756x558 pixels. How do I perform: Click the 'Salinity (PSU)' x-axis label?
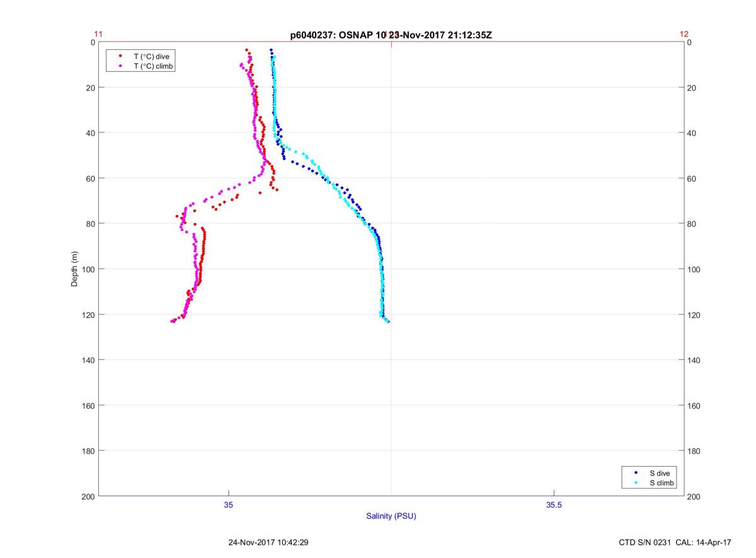point(391,516)
